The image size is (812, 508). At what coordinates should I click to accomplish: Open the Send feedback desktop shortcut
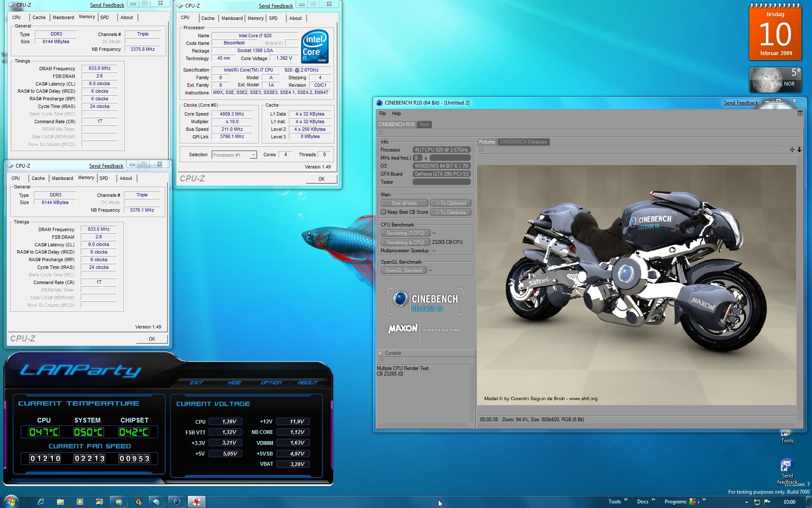pos(787,472)
